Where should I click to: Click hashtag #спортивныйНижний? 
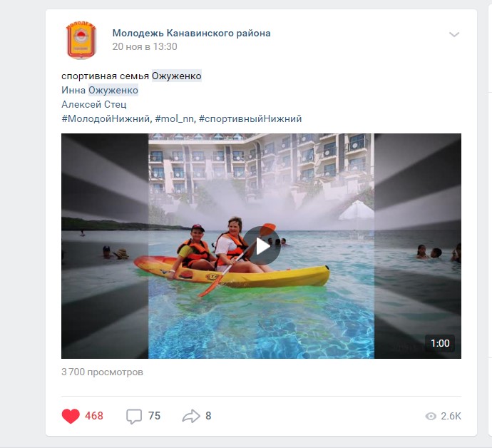250,118
